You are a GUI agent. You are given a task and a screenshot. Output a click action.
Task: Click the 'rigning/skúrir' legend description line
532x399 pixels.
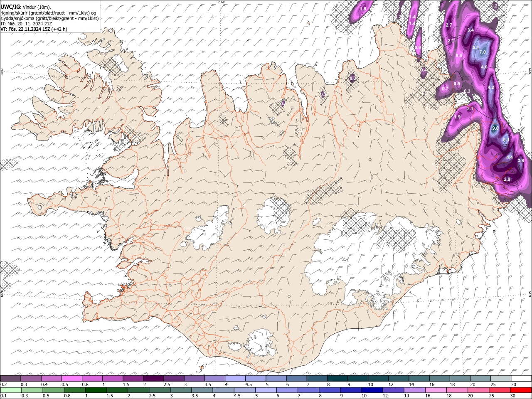click(48, 13)
